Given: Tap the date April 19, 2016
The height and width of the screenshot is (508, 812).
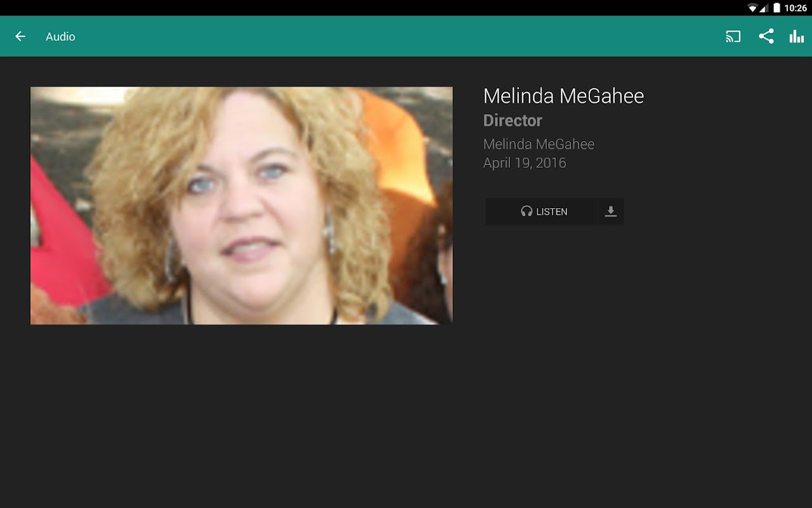Looking at the screenshot, I should pyautogui.click(x=525, y=163).
